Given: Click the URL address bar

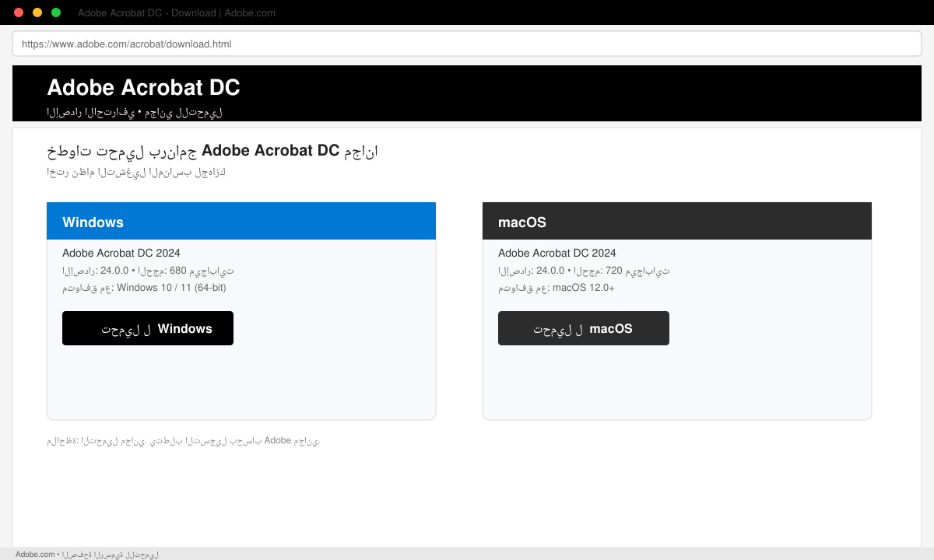Looking at the screenshot, I should click(x=467, y=44).
